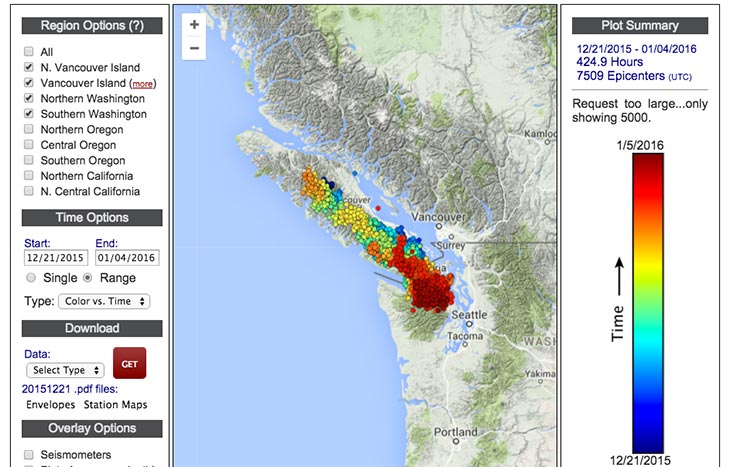Screen dimensions: 730x467
Task: Open the Select Type data dropdown
Action: (65, 370)
